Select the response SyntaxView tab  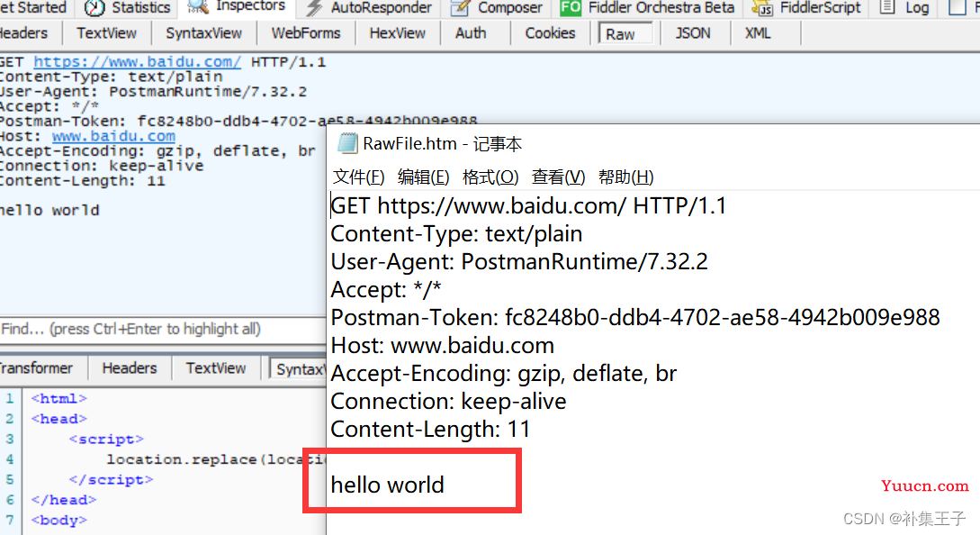[x=298, y=368]
